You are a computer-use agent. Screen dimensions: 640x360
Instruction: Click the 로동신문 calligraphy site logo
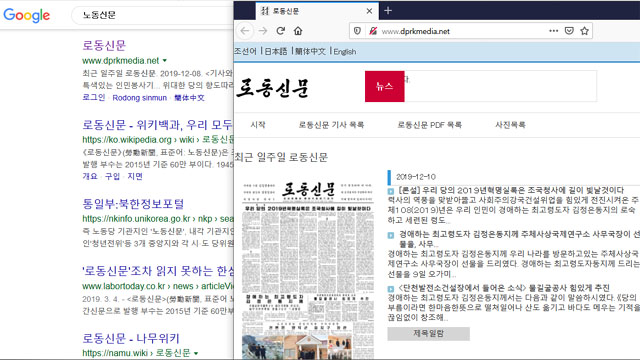click(x=273, y=88)
